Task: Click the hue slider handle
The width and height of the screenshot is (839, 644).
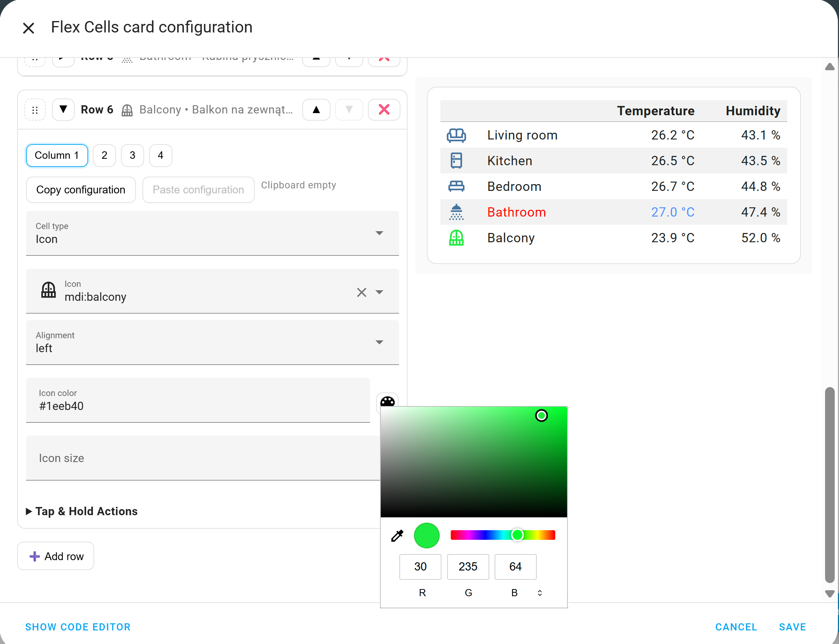Action: [x=517, y=535]
